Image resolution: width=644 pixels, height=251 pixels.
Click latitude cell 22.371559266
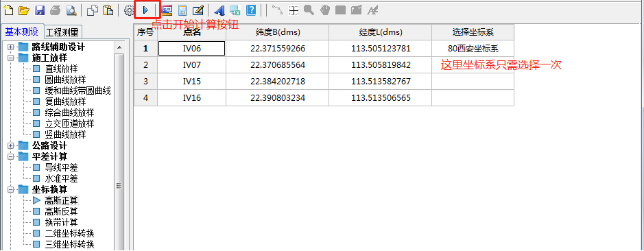point(277,49)
